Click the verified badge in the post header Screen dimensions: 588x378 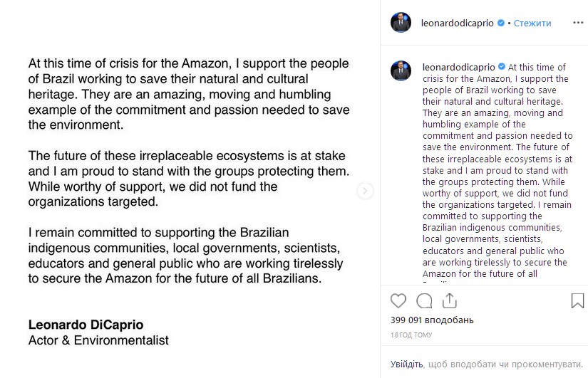[x=501, y=23]
